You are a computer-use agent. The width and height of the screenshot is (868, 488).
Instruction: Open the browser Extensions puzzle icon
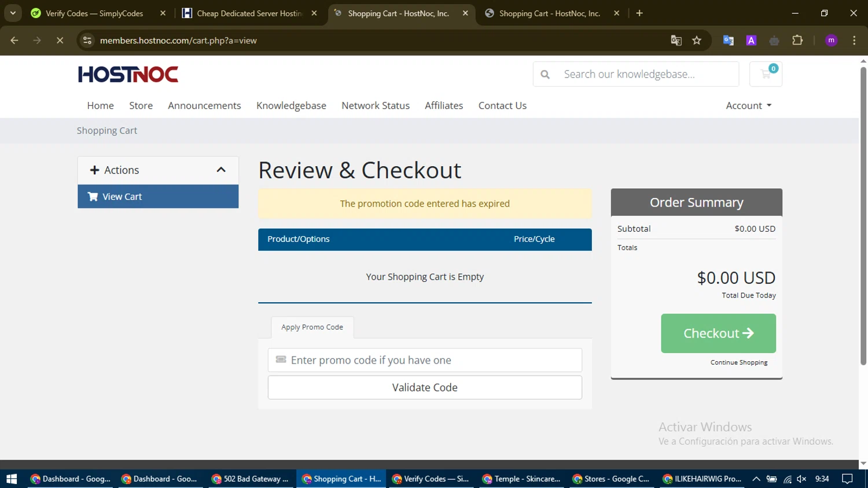click(x=797, y=40)
